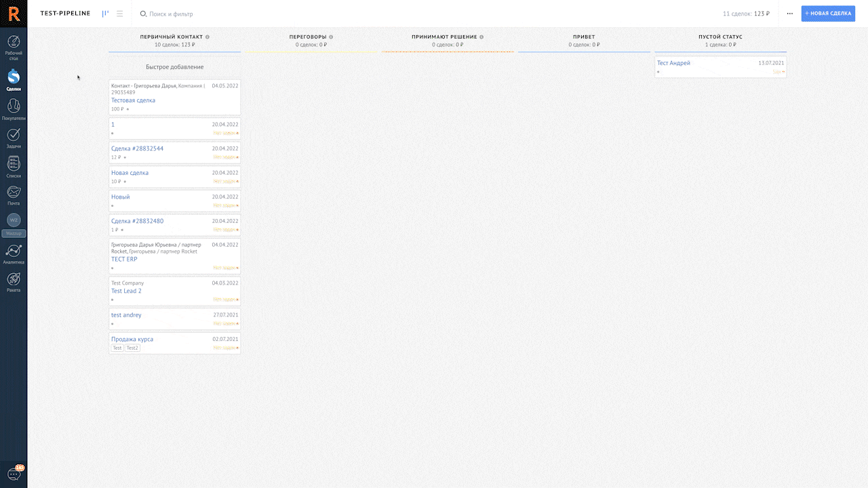Switch to pipeline kanban view icon
Screen dimensions: 868x488
(x=105, y=14)
